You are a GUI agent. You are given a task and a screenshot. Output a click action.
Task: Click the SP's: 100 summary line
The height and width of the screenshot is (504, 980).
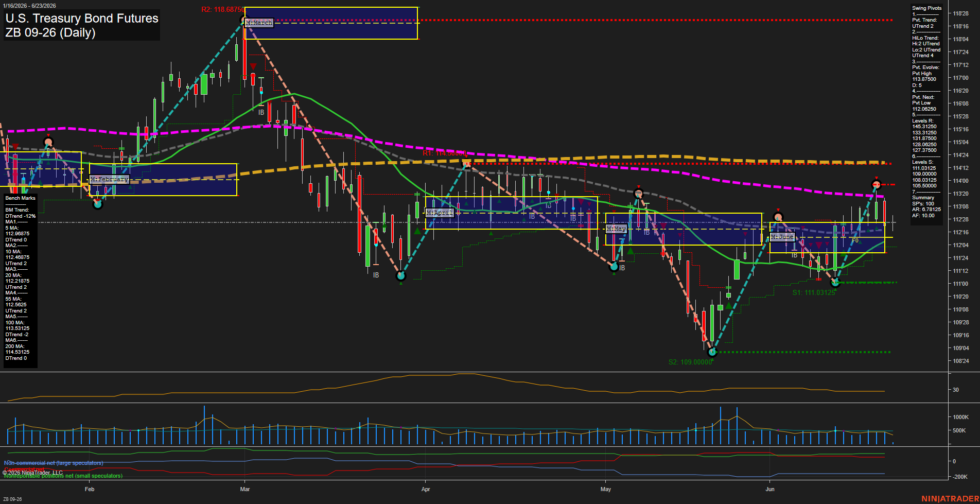[923, 204]
